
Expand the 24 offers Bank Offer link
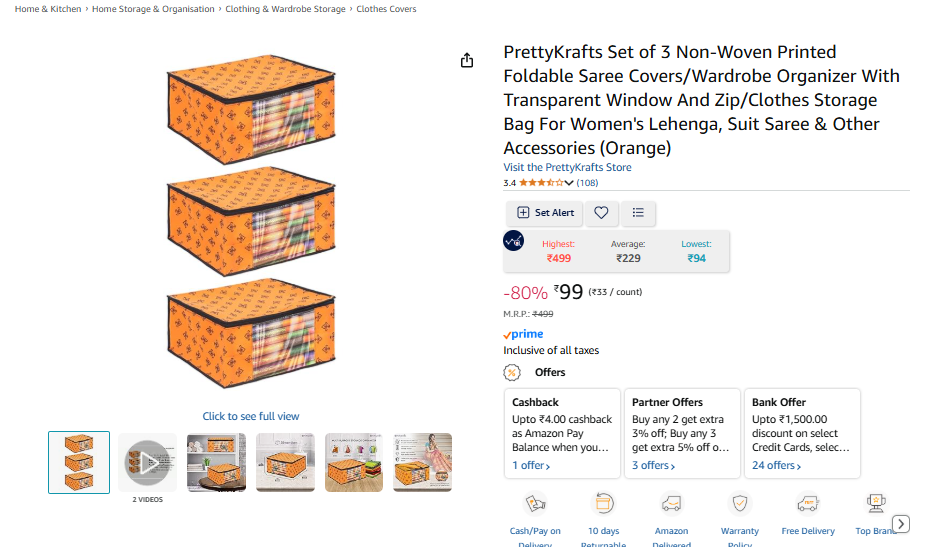point(775,465)
